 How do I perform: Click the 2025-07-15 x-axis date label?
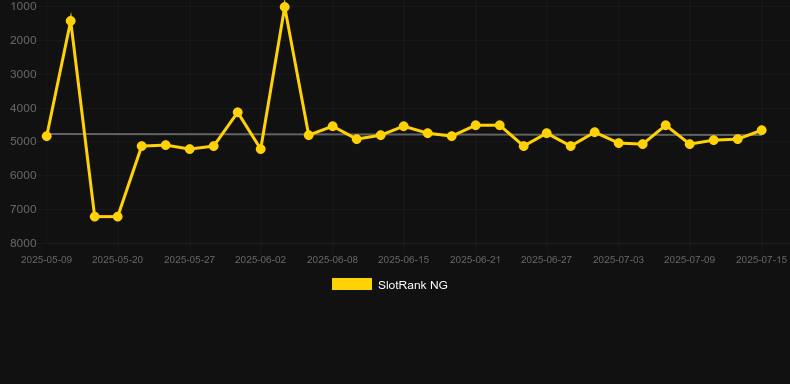pyautogui.click(x=761, y=260)
